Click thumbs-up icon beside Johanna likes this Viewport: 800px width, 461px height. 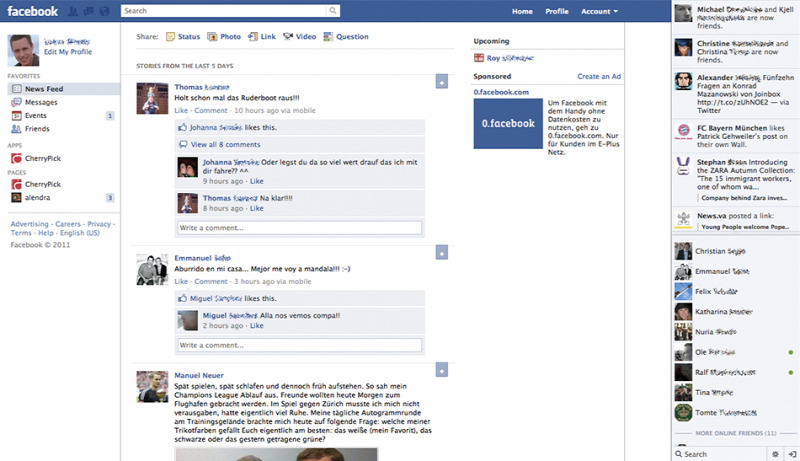(182, 127)
